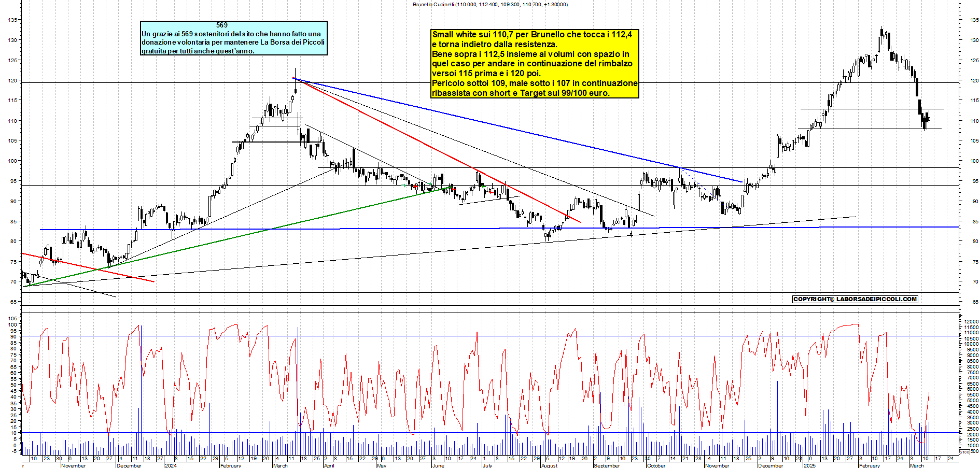The width and height of the screenshot is (980, 468).
Task: Click the 1500 value on volume scale
Action: tap(972, 440)
